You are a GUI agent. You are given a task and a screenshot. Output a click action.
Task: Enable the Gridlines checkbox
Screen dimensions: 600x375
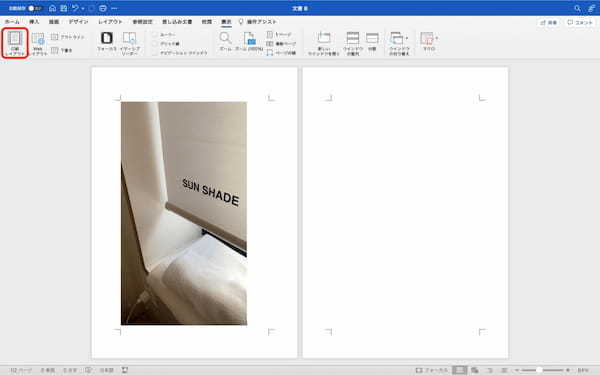click(x=155, y=44)
